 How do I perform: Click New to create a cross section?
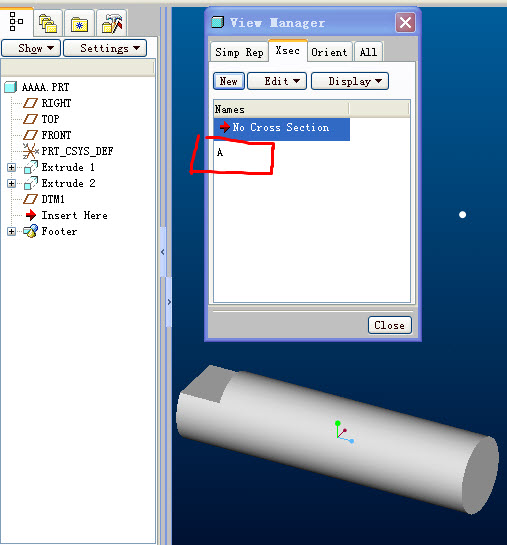coord(229,81)
